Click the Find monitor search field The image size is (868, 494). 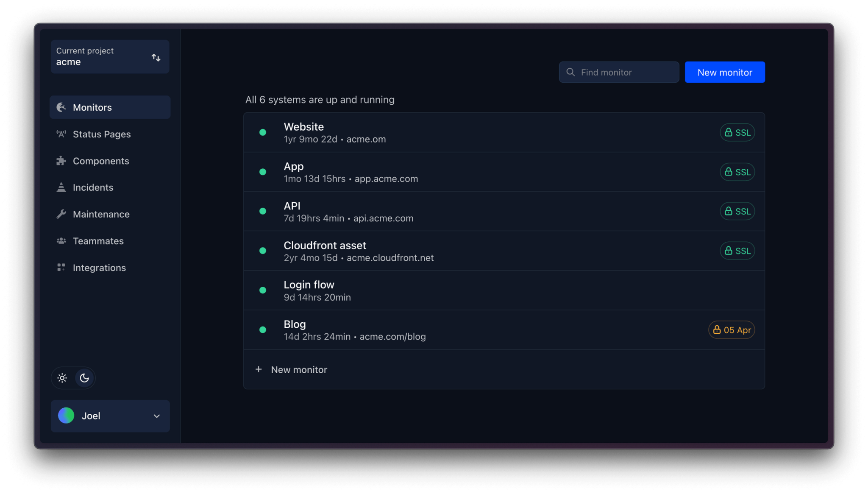tap(618, 72)
